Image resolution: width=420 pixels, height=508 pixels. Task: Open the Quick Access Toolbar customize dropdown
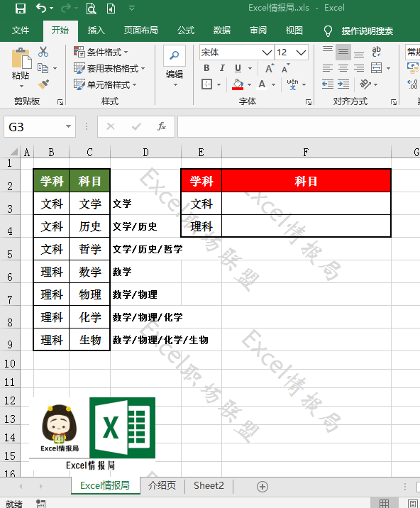131,8
